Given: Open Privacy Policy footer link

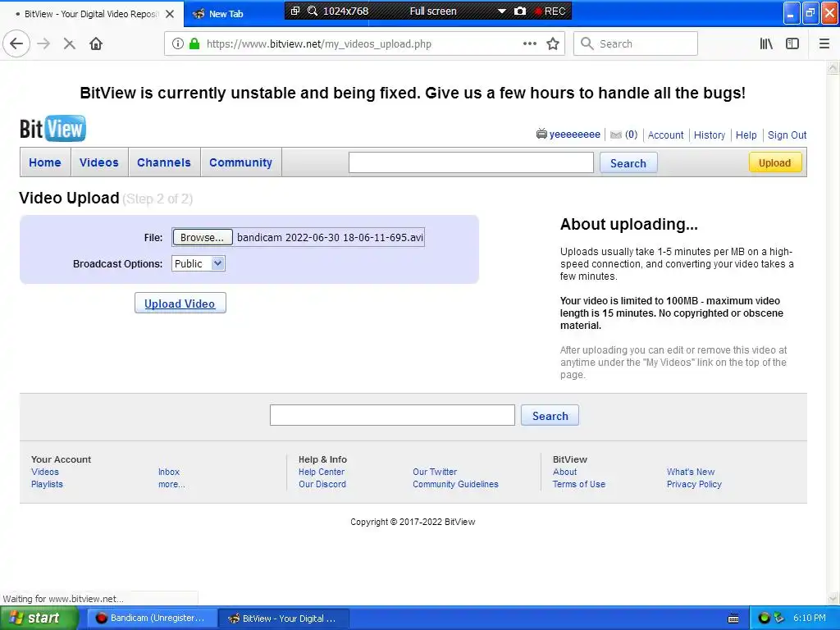Looking at the screenshot, I should [x=694, y=484].
